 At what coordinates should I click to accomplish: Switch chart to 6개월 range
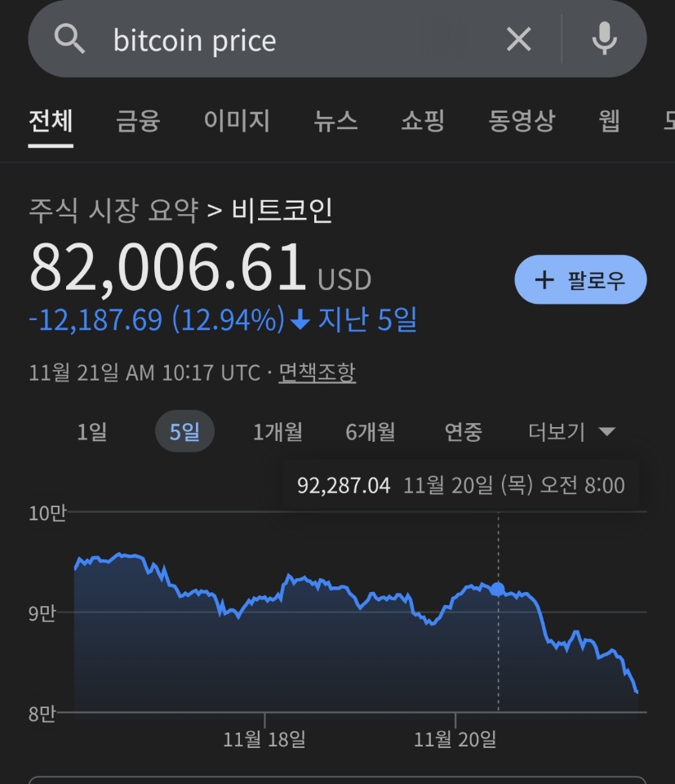coord(371,431)
